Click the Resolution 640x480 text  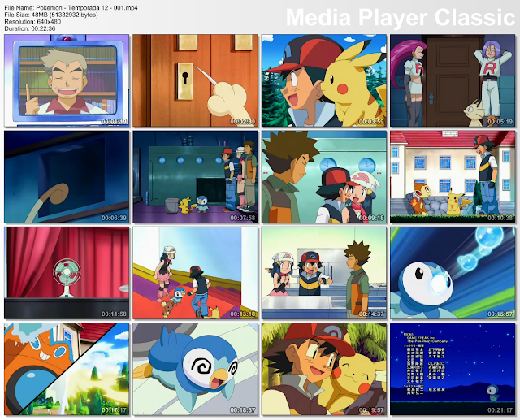[32, 22]
